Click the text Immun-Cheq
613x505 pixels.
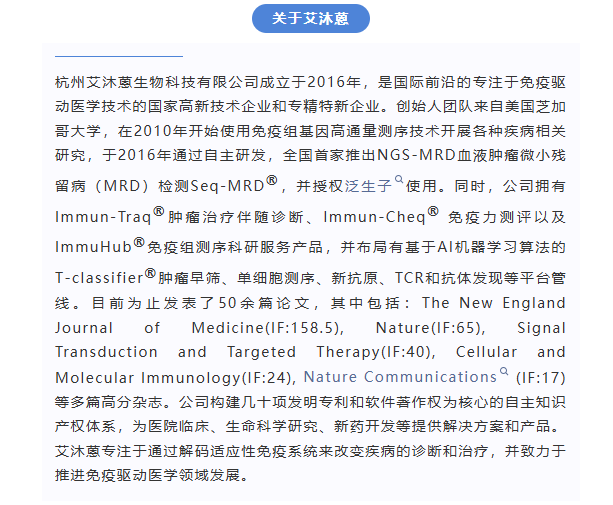click(375, 217)
